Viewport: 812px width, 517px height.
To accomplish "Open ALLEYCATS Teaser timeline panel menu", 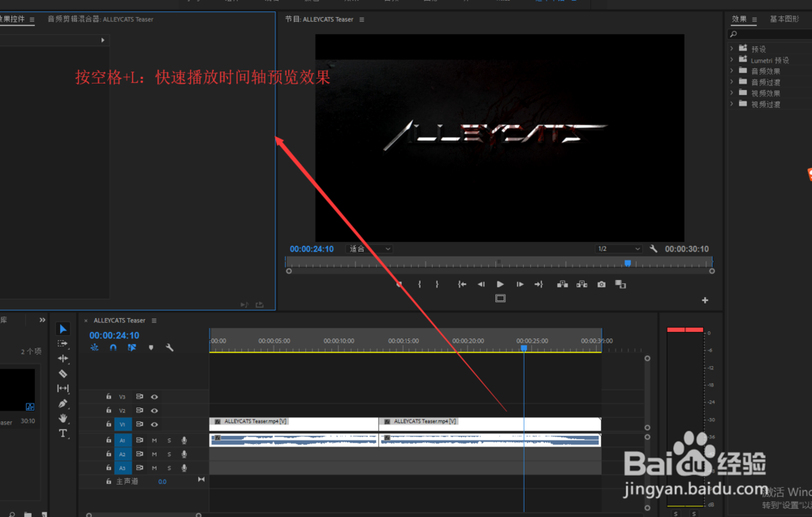I will (x=153, y=321).
